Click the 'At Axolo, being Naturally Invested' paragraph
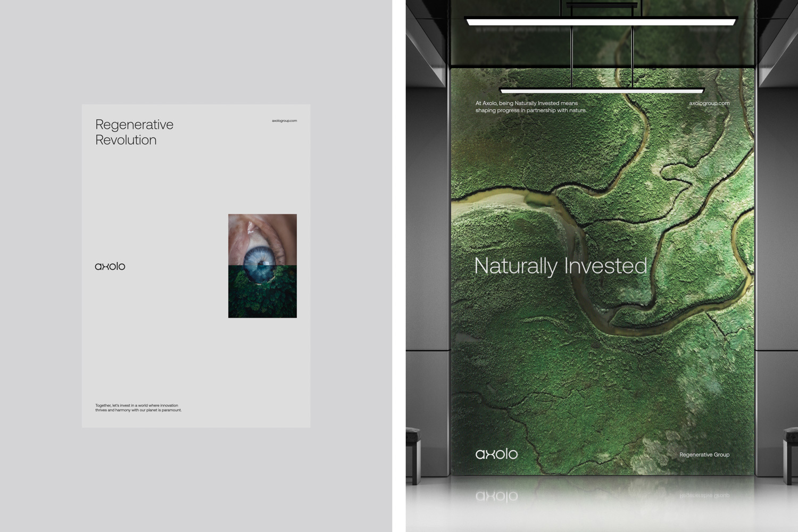The image size is (798, 532). pos(530,107)
